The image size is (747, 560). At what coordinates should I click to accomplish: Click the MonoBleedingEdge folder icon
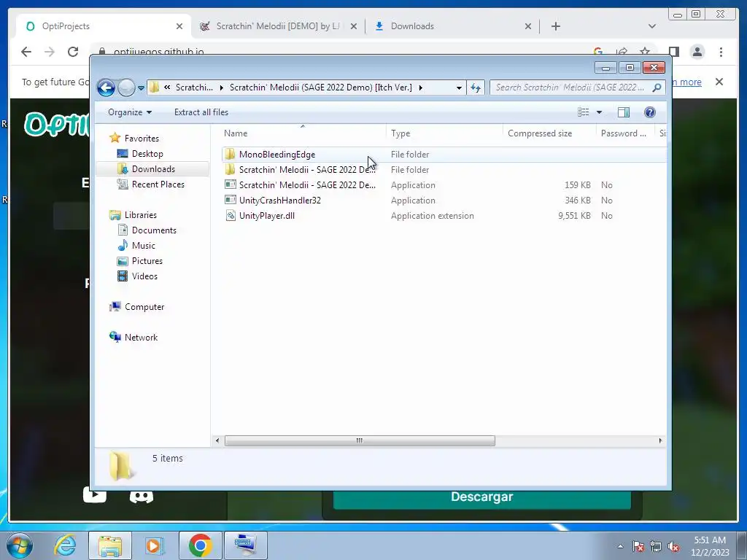[x=230, y=154]
